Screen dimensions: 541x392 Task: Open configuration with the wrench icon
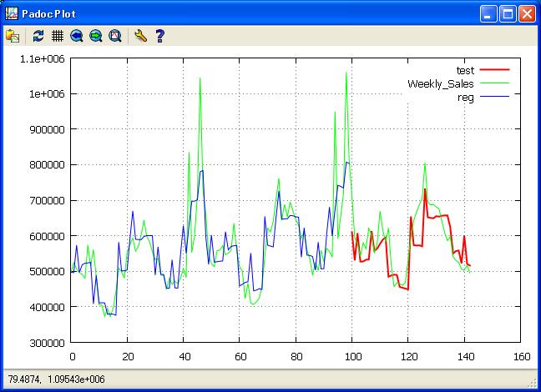click(140, 36)
